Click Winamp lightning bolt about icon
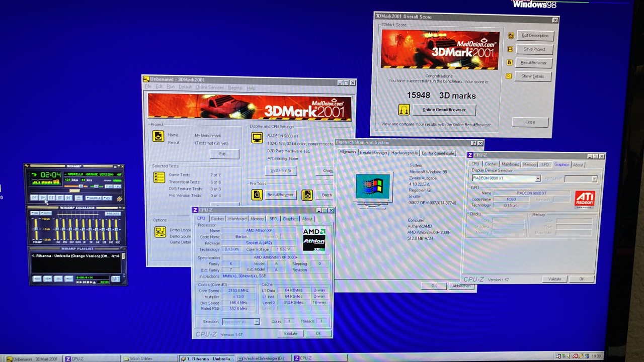Image resolution: width=644 pixels, height=362 pixels. coord(120,199)
